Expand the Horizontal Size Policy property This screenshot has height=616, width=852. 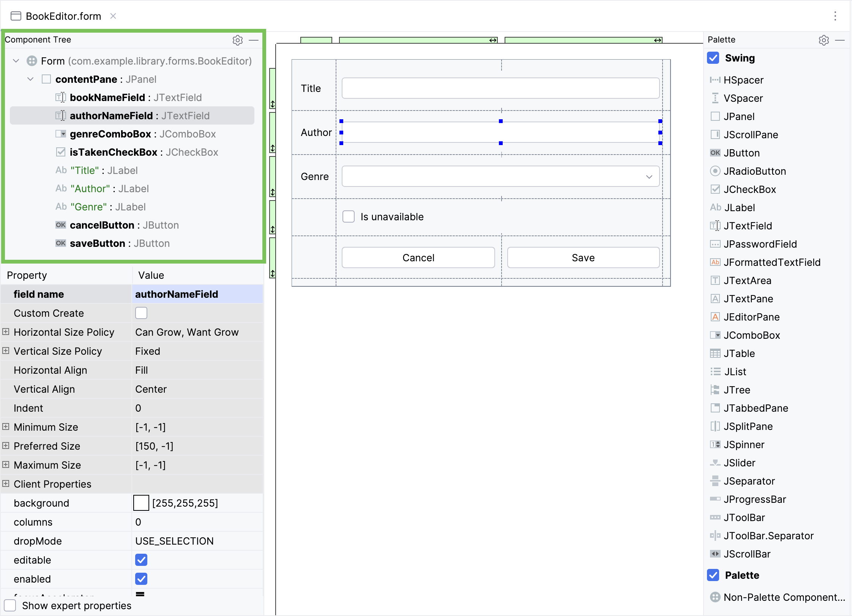point(5,332)
